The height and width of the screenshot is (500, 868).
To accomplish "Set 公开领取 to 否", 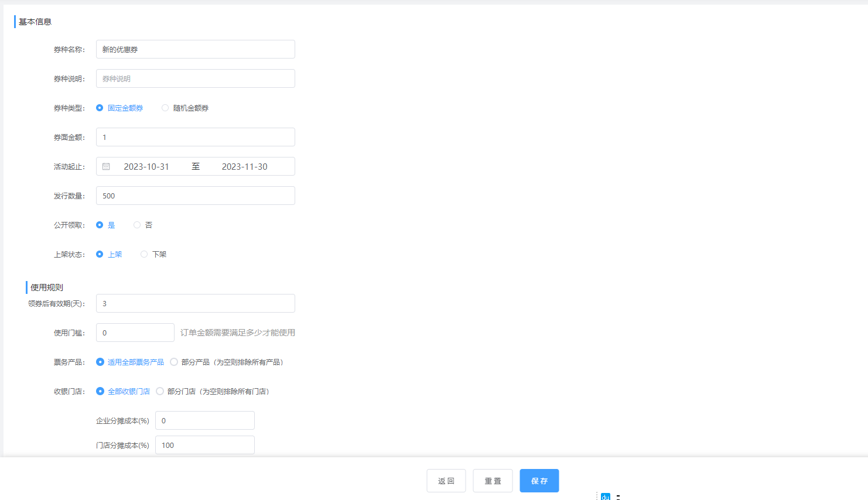I will pos(137,225).
